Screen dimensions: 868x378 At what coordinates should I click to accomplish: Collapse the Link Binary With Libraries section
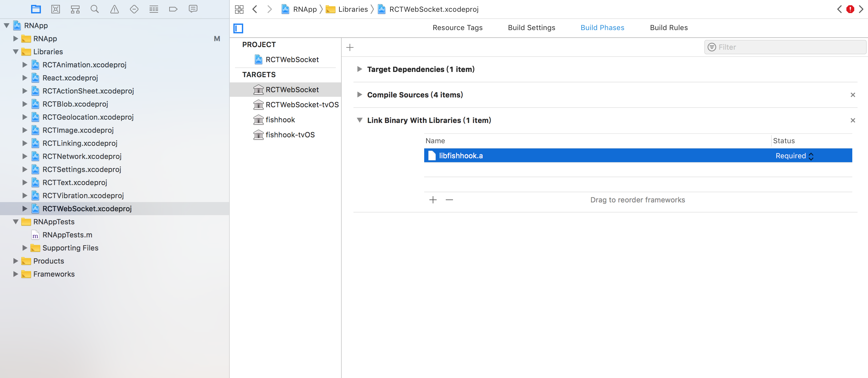point(359,120)
